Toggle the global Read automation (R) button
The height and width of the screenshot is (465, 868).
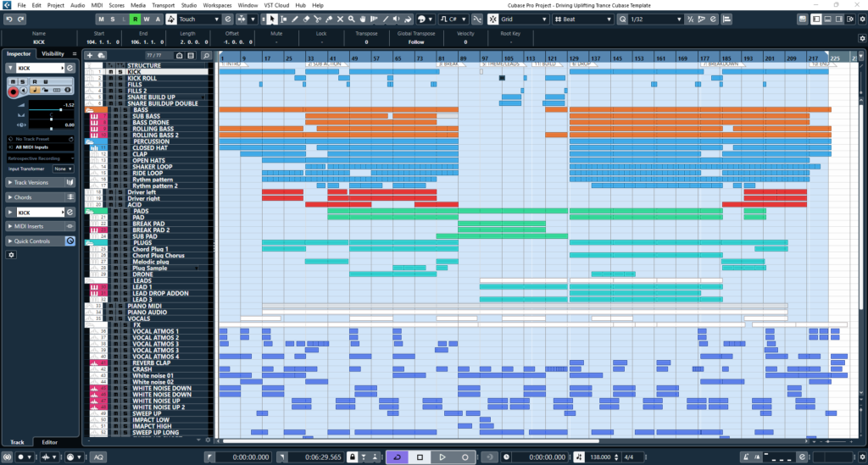pos(135,19)
